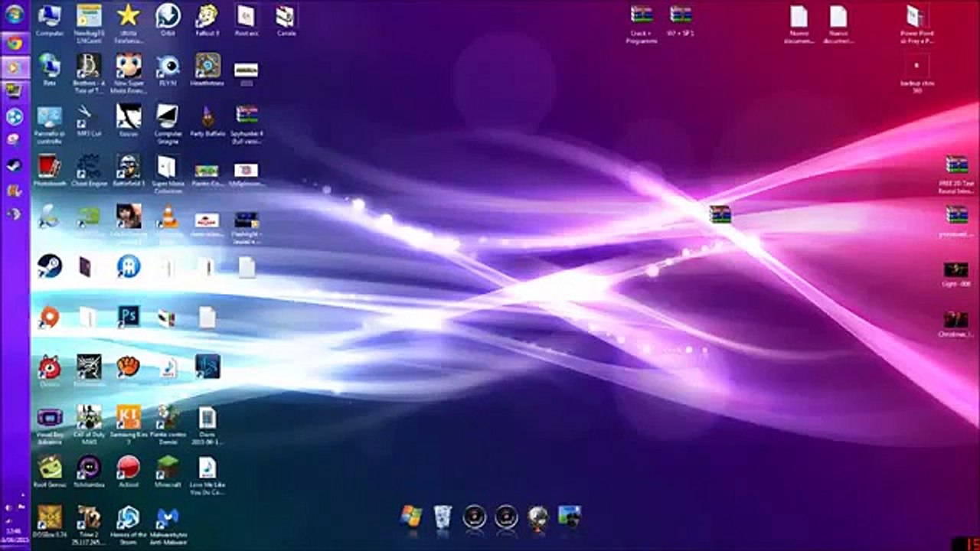980x551 pixels.
Task: Launch Call of Duty MW3 shortcut
Action: (89, 424)
